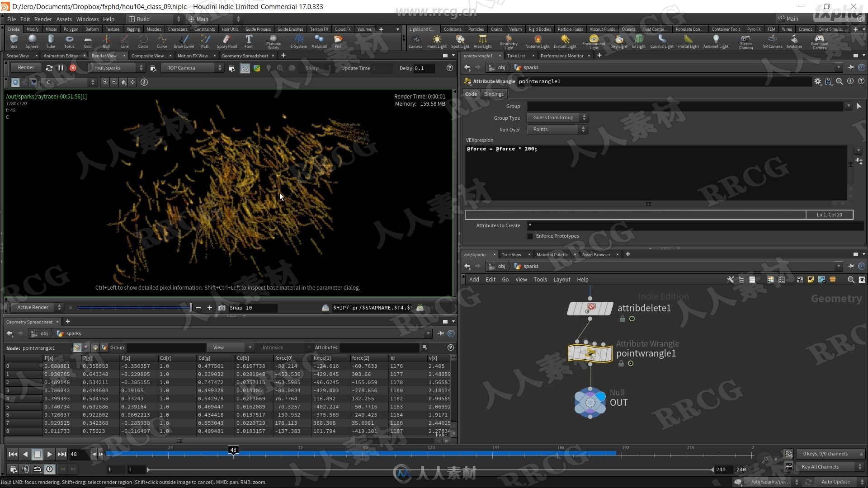Click the Attribute Wrangle node icon

589,353
